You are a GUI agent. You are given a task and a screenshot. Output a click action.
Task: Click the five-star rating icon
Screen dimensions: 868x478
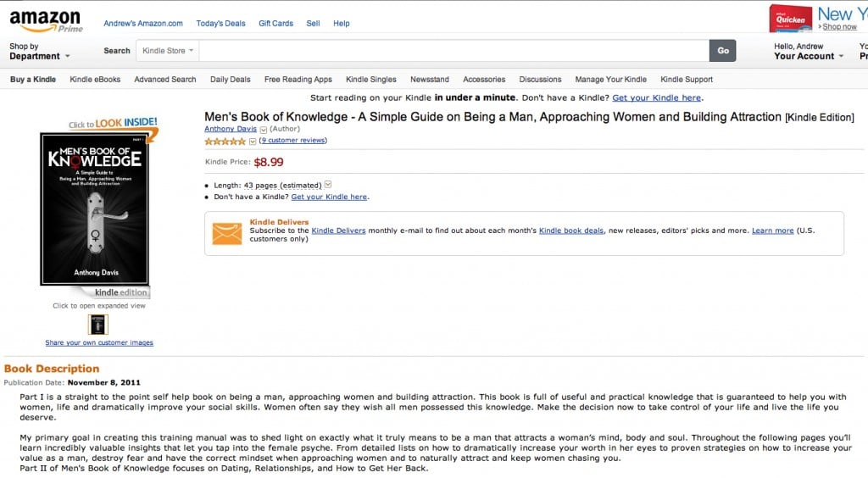coord(225,141)
